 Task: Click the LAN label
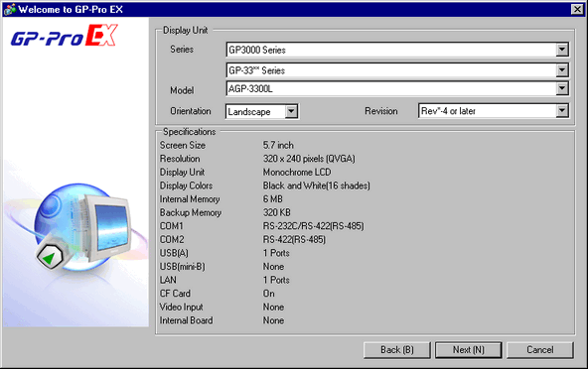click(x=168, y=280)
